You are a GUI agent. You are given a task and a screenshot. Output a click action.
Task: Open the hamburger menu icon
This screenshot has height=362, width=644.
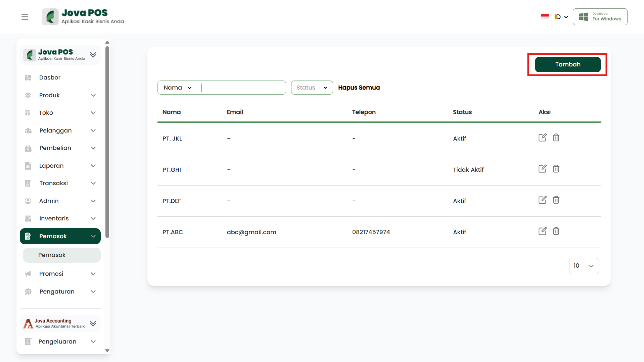25,17
